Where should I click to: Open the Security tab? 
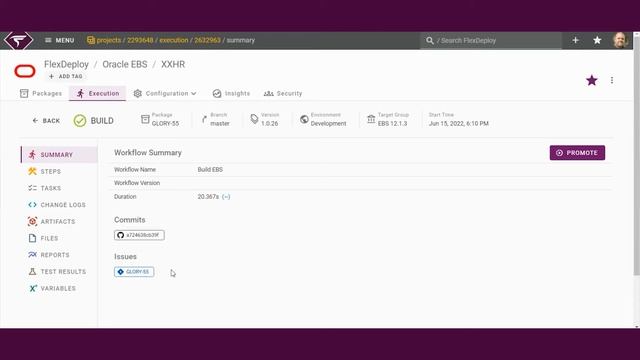(x=283, y=93)
